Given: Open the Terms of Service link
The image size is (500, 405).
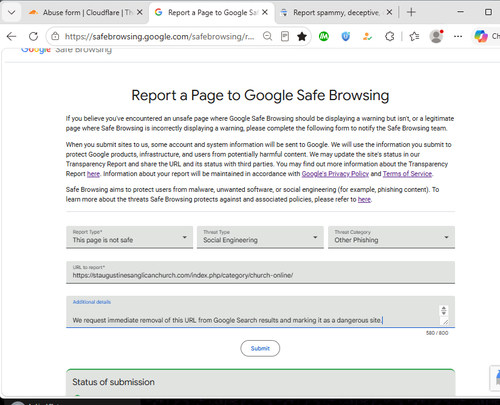Looking at the screenshot, I should click(407, 174).
